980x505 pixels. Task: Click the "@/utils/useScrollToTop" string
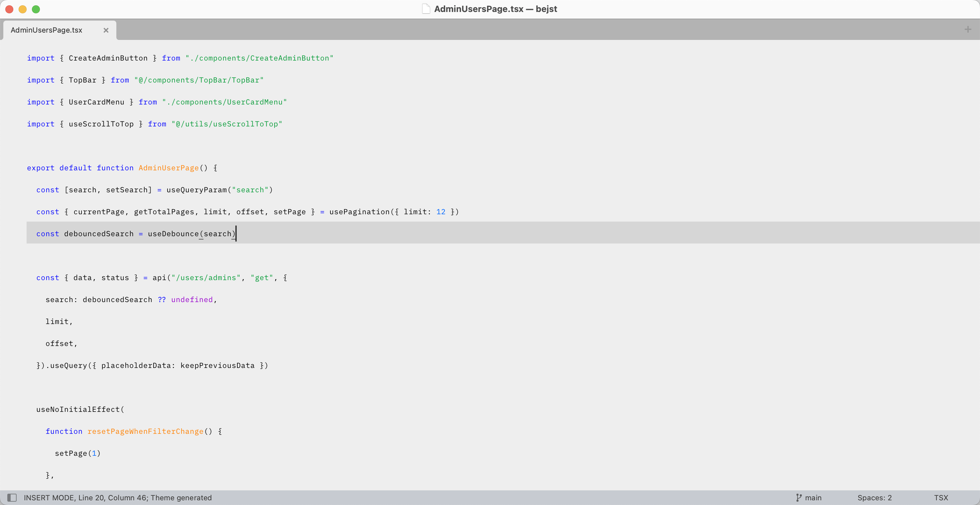(227, 124)
